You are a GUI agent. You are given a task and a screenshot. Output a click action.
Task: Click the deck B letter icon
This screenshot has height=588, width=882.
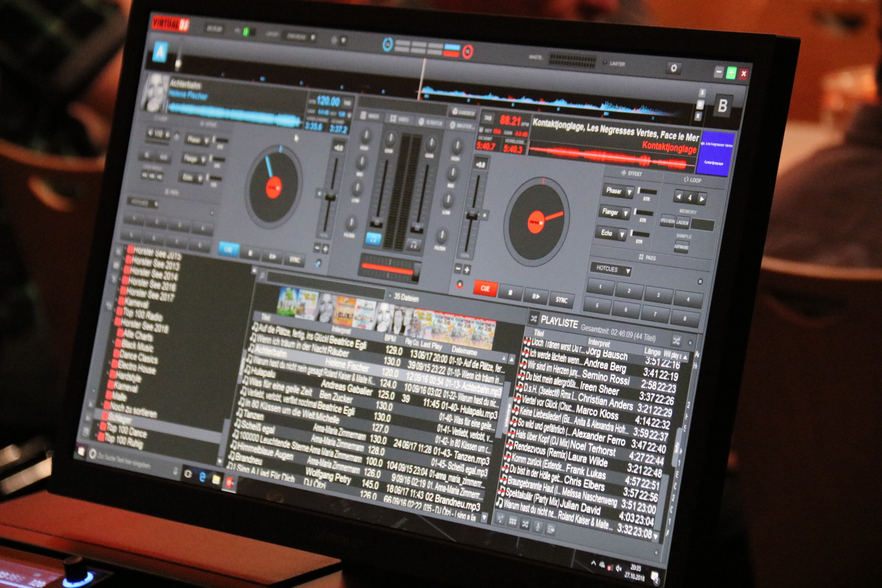[x=722, y=106]
